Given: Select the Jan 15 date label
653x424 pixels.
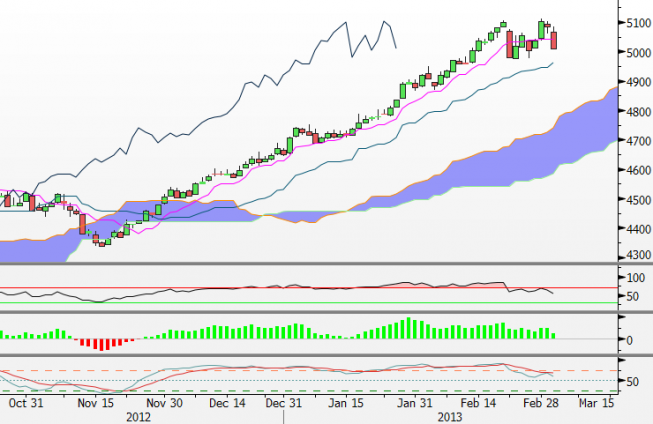Looking at the screenshot, I should tap(346, 403).
